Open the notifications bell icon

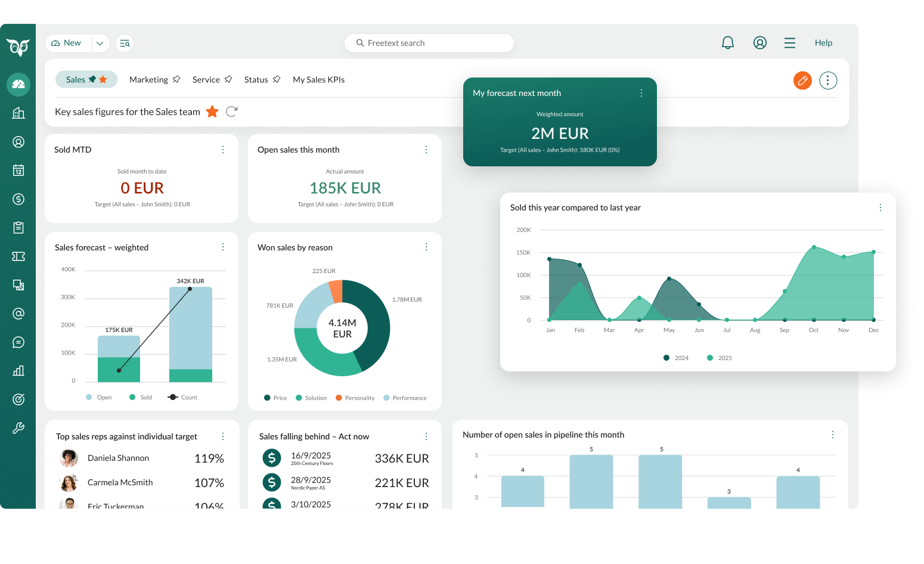(x=727, y=43)
